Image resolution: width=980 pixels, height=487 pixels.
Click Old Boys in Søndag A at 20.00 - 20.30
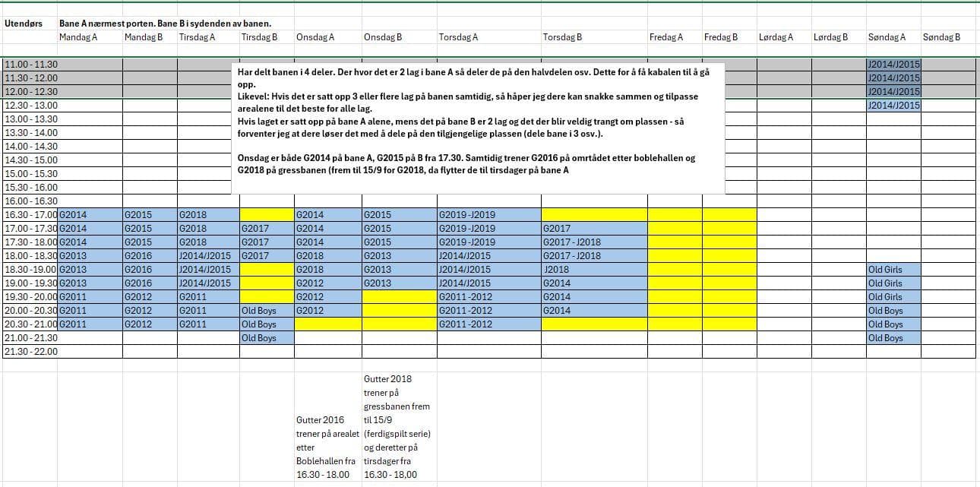pyautogui.click(x=894, y=311)
